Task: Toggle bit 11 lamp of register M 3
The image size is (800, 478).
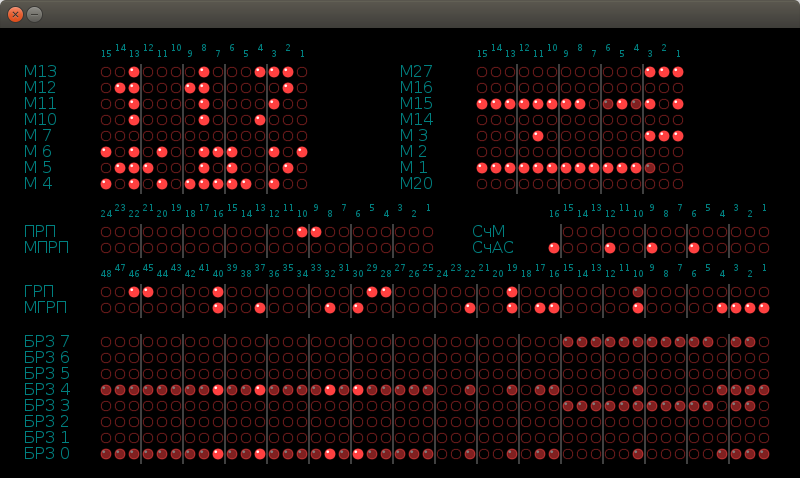Action: coord(538,136)
